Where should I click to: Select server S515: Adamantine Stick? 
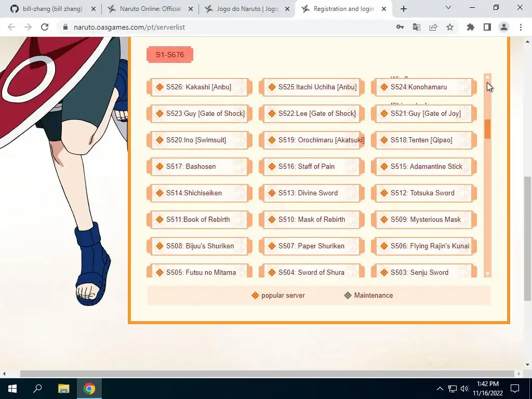click(x=424, y=166)
